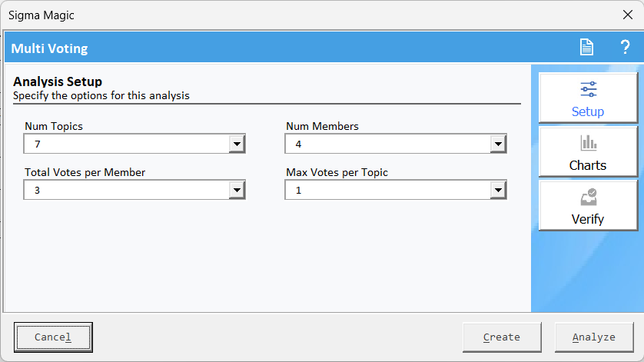
Task: Click the 'Multi Voting' title text
Action: [49, 48]
